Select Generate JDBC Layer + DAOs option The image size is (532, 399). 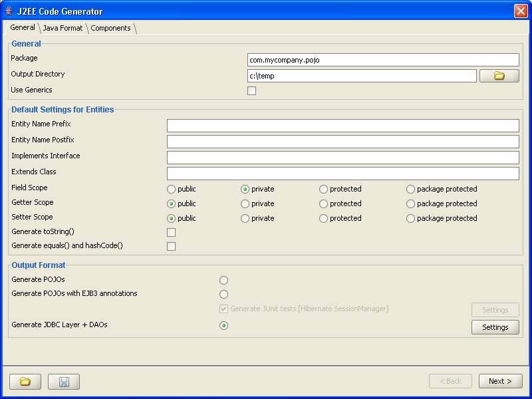223,326
